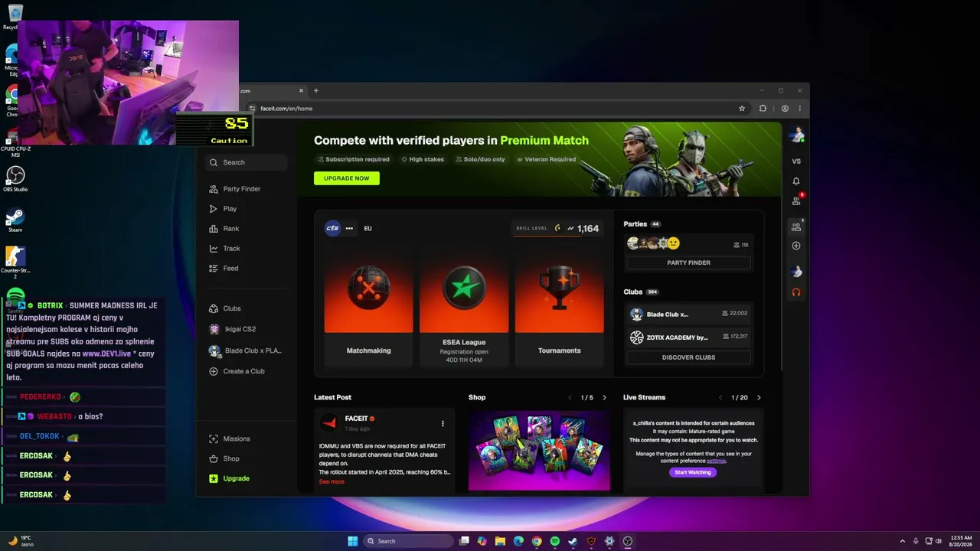Click the Start Watching button

point(693,472)
